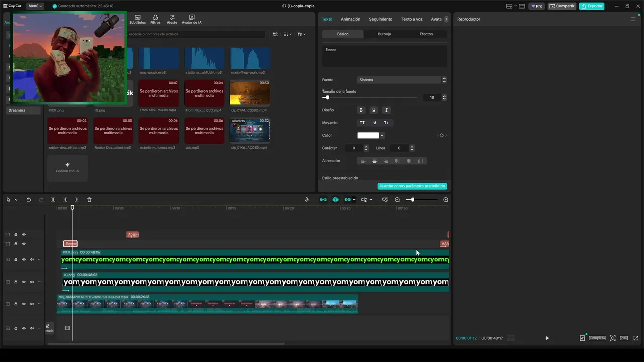Open the color picker dropdown arrow

382,135
